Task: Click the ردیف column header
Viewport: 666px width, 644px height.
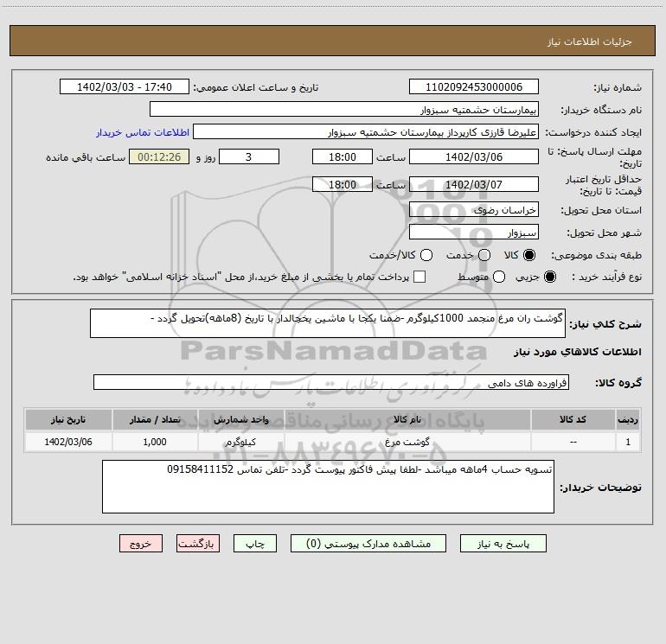Action: point(628,419)
